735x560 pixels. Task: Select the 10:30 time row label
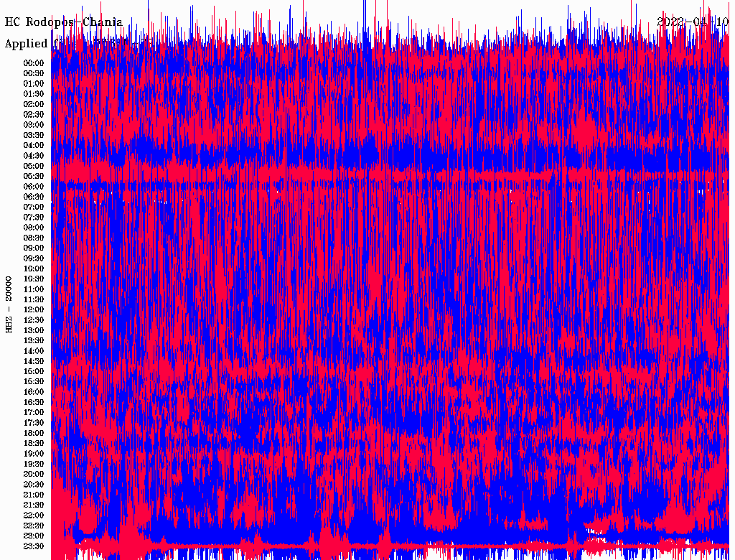point(34,279)
